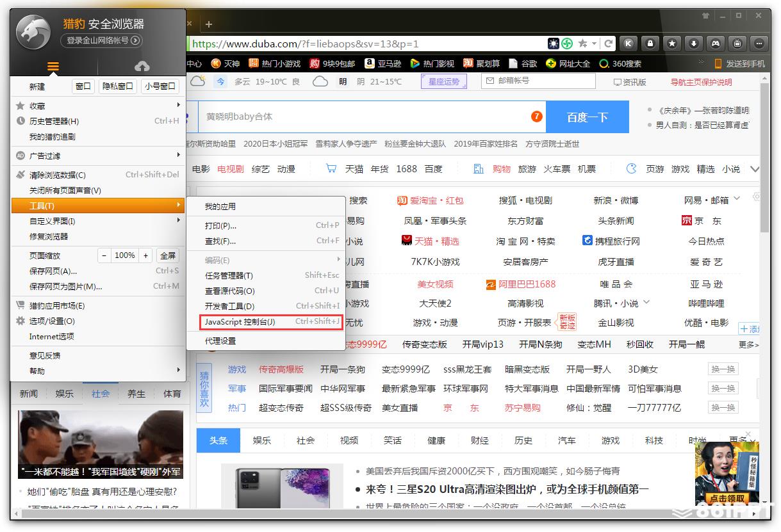
Task: Click the TV video toolbar icon
Action: point(737,44)
